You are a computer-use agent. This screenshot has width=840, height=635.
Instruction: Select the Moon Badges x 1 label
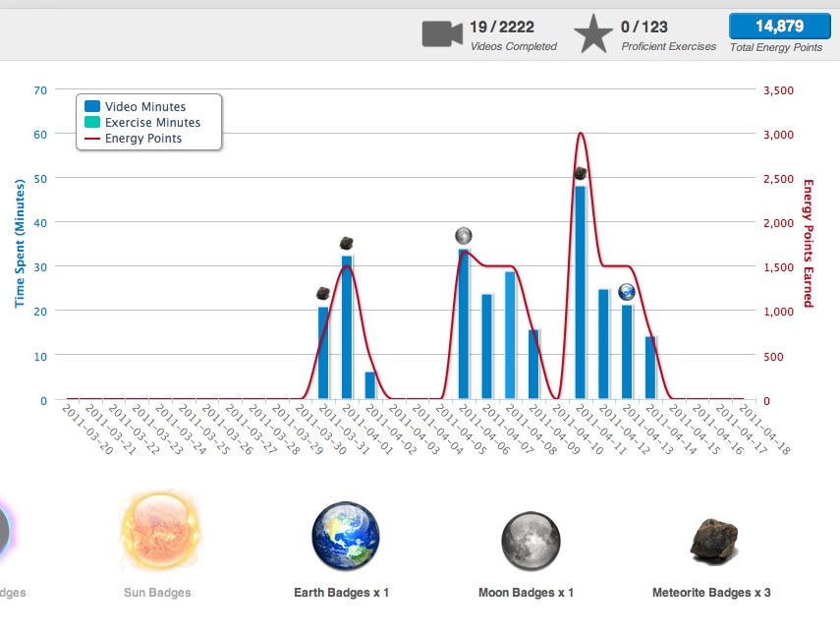(x=526, y=594)
